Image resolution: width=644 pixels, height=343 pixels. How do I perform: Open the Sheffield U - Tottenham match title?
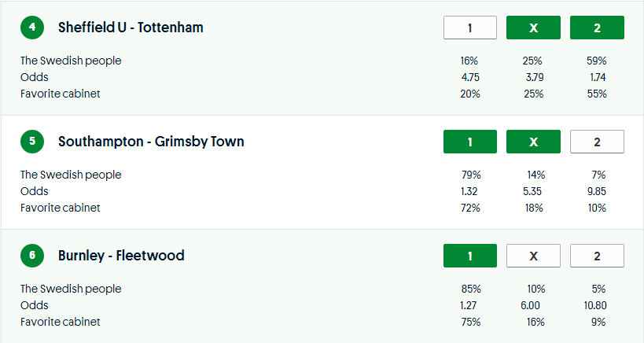(x=131, y=28)
